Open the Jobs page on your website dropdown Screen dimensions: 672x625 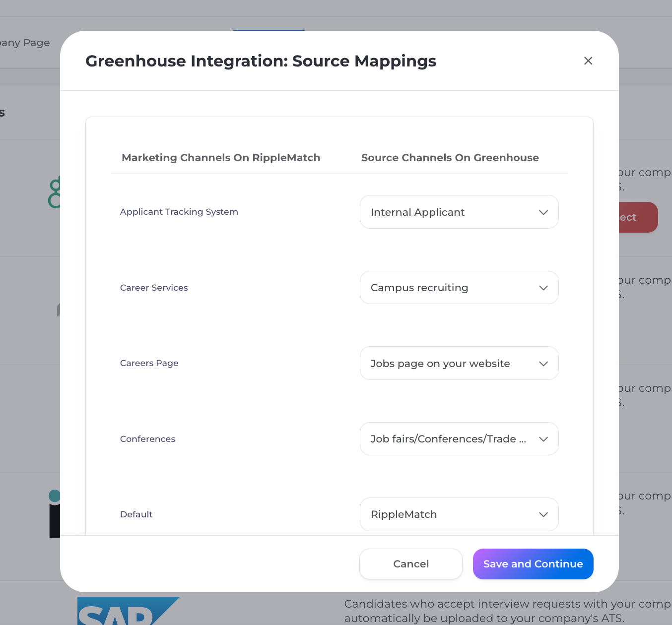coord(459,363)
